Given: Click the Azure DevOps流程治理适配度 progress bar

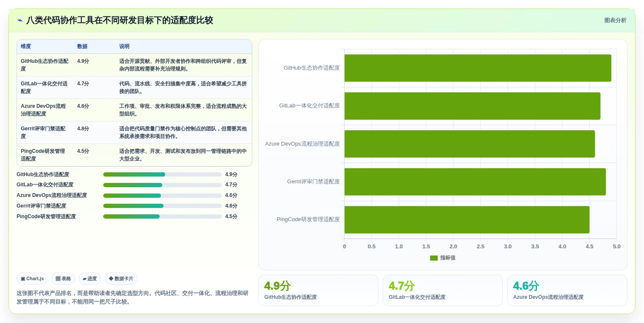Looking at the screenshot, I should pos(162,196).
